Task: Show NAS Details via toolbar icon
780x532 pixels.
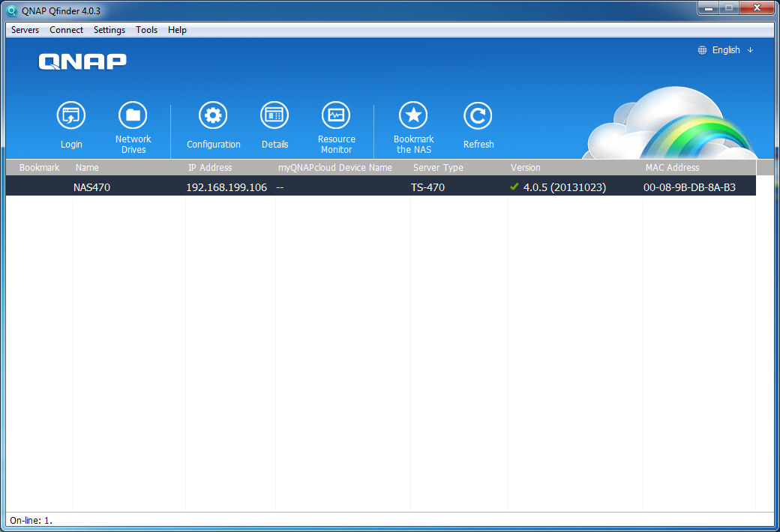Action: point(274,115)
